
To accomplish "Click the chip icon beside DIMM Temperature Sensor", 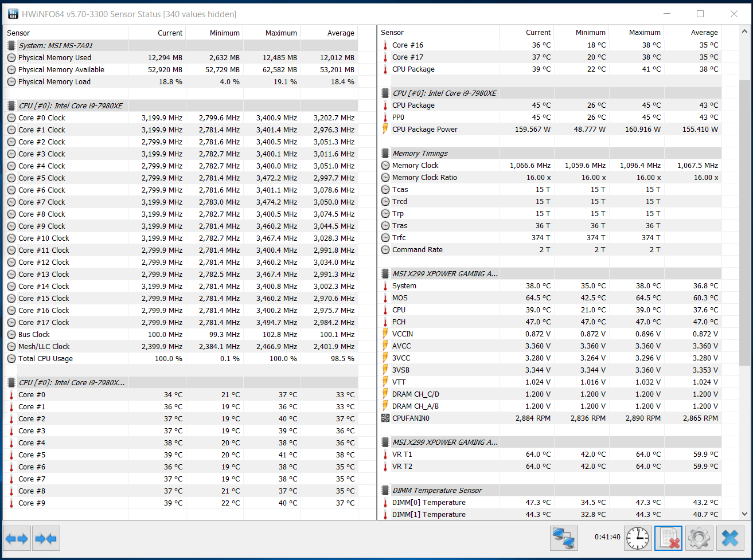I will (x=385, y=490).
